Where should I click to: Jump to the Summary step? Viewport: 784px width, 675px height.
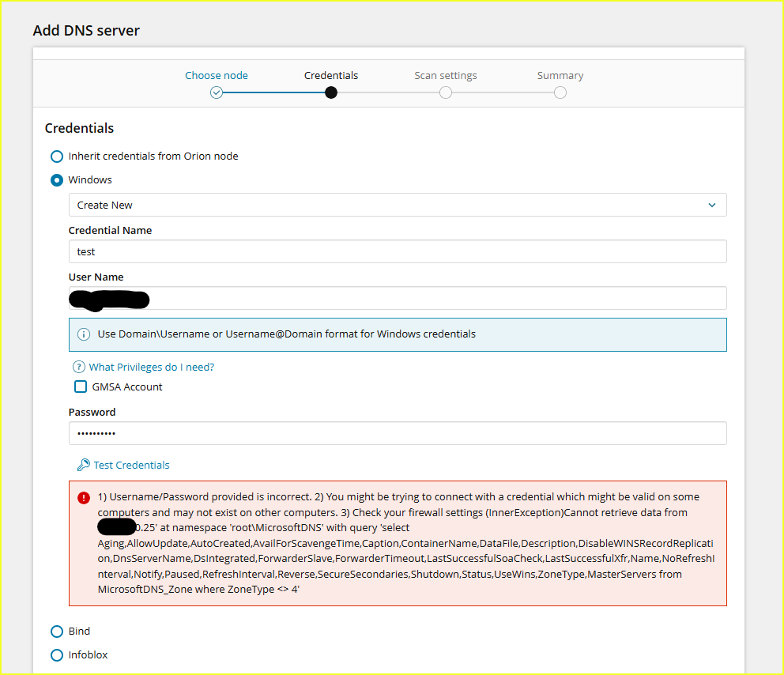coord(560,76)
